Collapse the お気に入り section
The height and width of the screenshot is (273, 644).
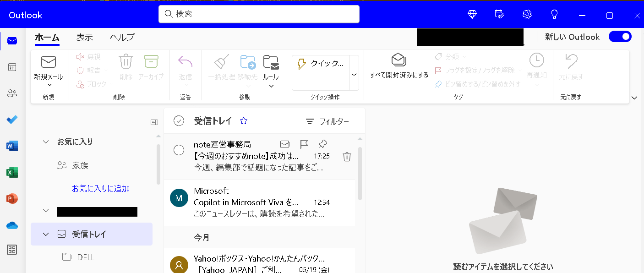(x=46, y=142)
